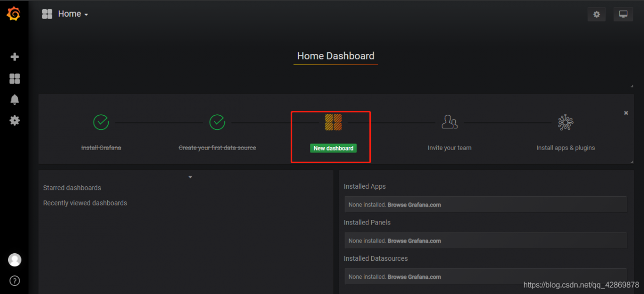Click the Grafana logo icon
Image resolution: width=644 pixels, height=294 pixels.
[14, 14]
